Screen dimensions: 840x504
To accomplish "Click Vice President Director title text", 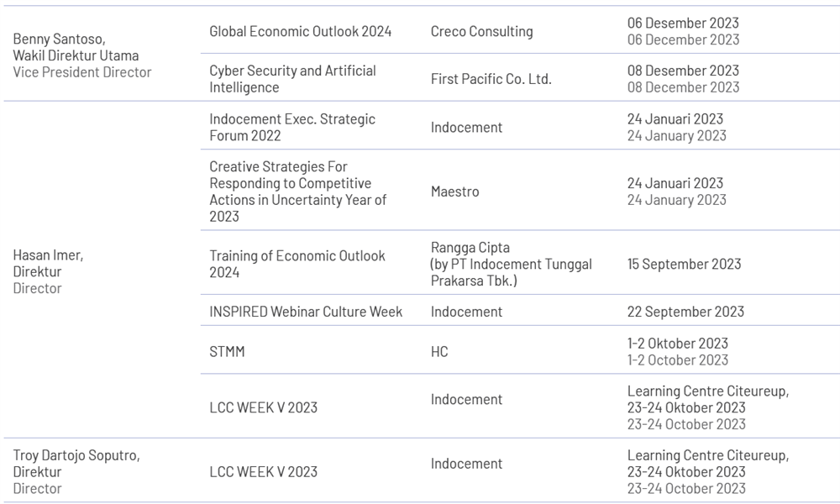I will coord(82,72).
